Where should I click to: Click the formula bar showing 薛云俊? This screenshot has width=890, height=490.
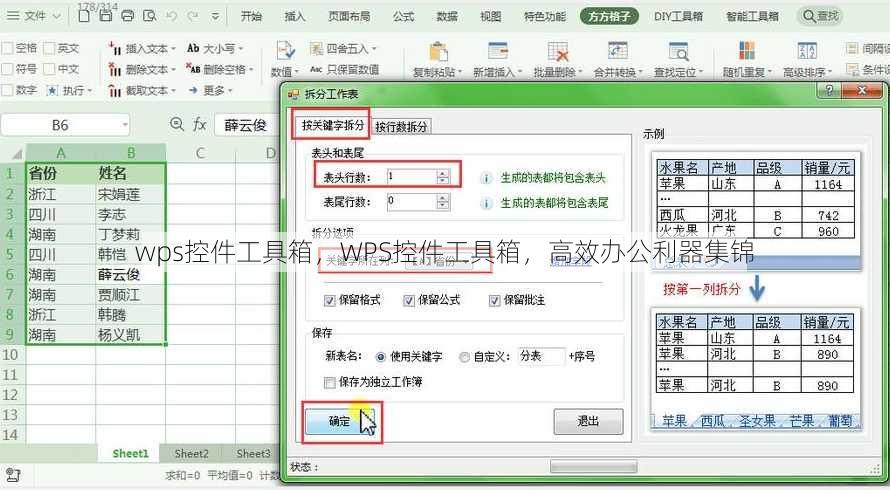[x=247, y=125]
